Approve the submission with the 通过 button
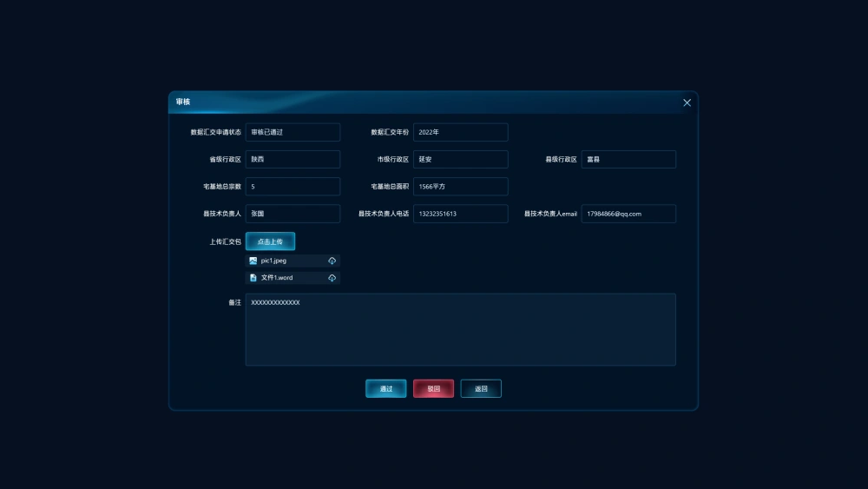 [x=385, y=389]
